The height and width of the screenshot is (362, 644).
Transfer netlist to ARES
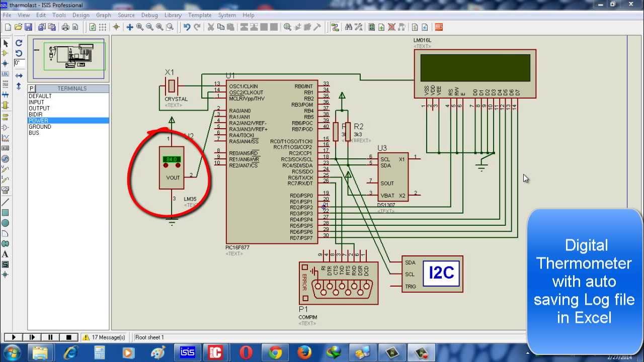[439, 27]
